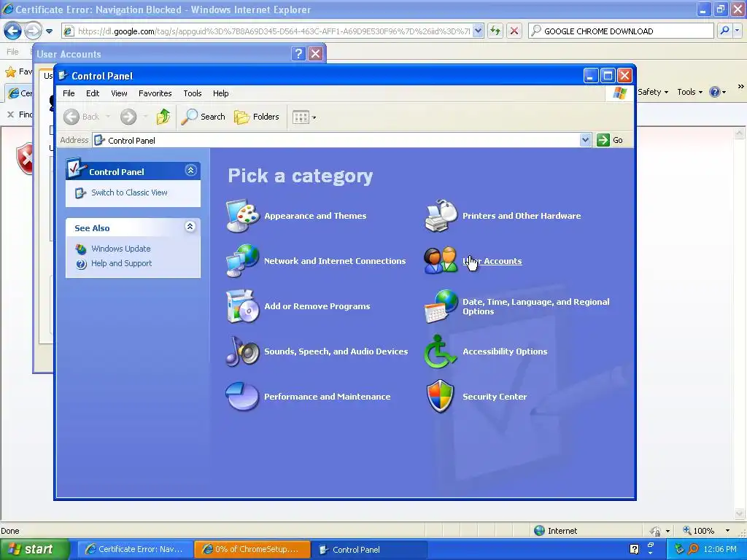The width and height of the screenshot is (747, 560).
Task: Click the User Accounts help question button
Action: click(298, 53)
